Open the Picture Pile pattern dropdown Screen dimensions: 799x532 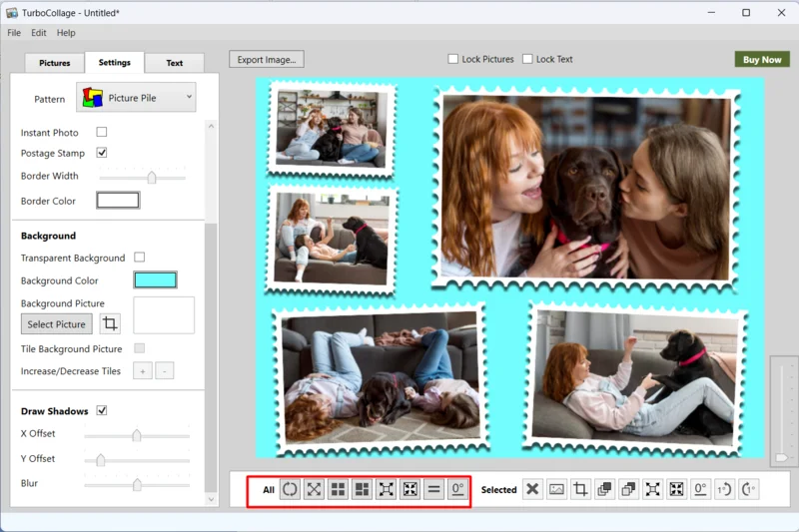[136, 98]
